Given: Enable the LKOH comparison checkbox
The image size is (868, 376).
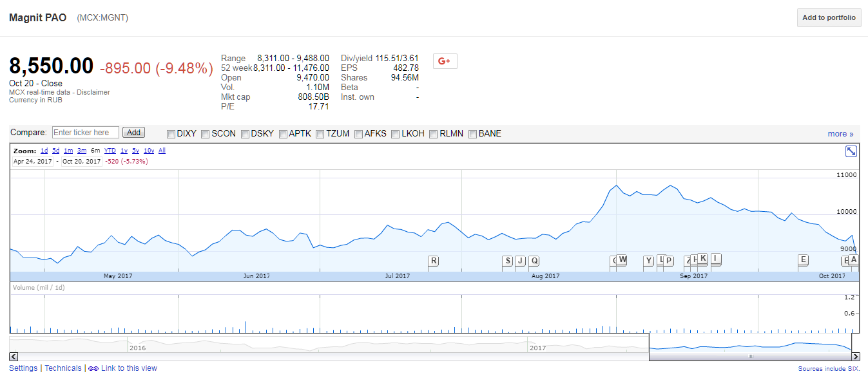Looking at the screenshot, I should click(396, 134).
